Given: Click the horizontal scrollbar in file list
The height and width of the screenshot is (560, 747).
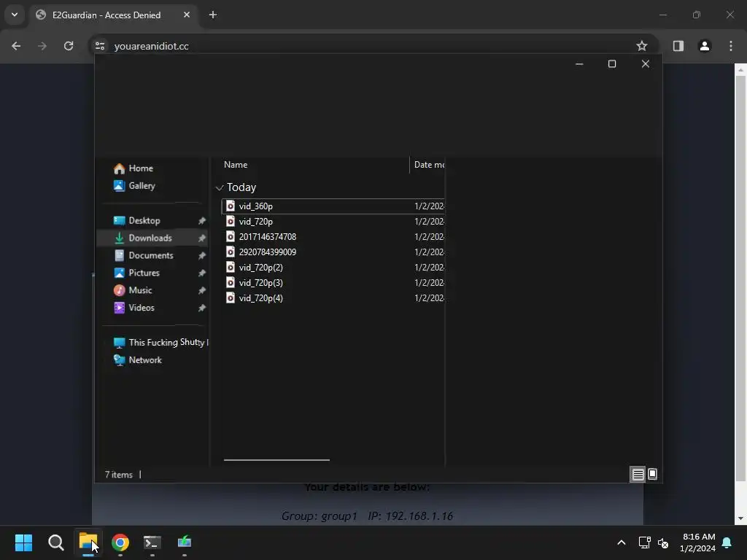Looking at the screenshot, I should coord(276,460).
